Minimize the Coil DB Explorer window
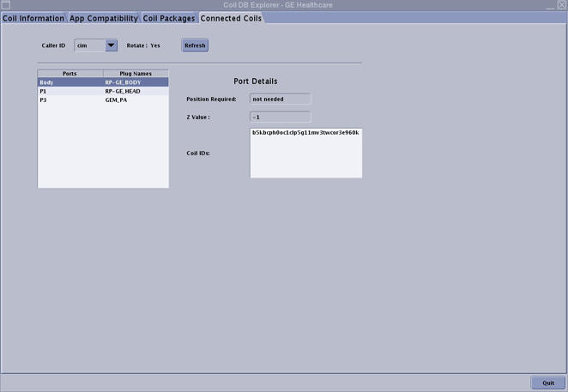568x392 pixels. pos(551,5)
